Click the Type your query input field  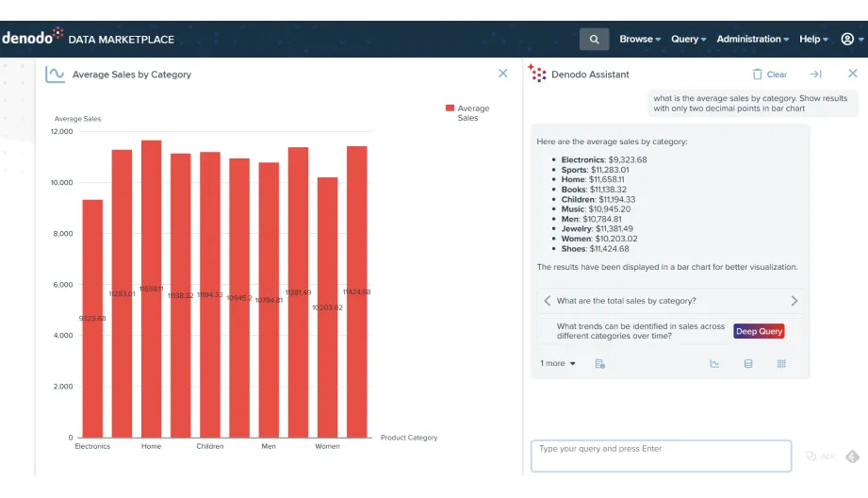pyautogui.click(x=661, y=456)
